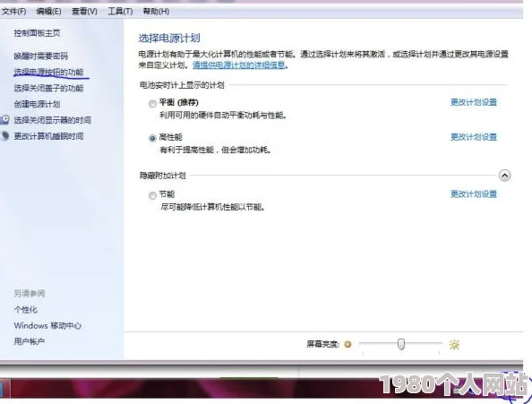The height and width of the screenshot is (404, 532).
Task: Click the 节能 plan description text
Action: coord(213,207)
